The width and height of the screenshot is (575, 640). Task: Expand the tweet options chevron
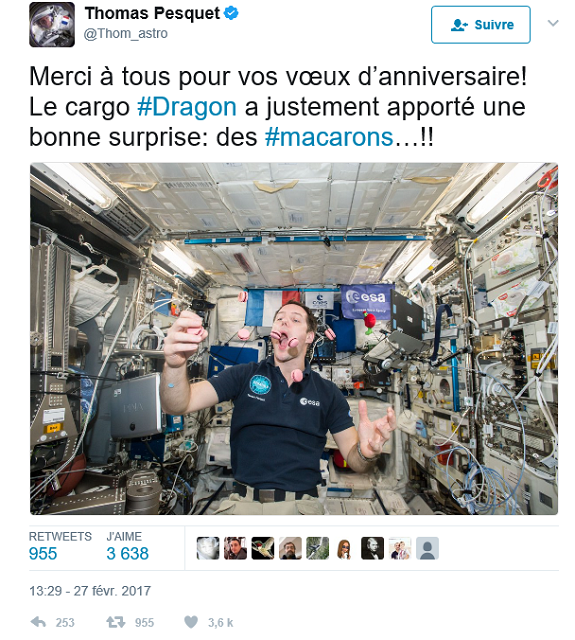553,23
